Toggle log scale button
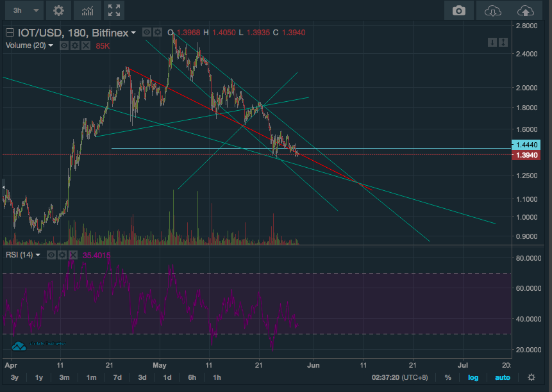 (x=473, y=377)
